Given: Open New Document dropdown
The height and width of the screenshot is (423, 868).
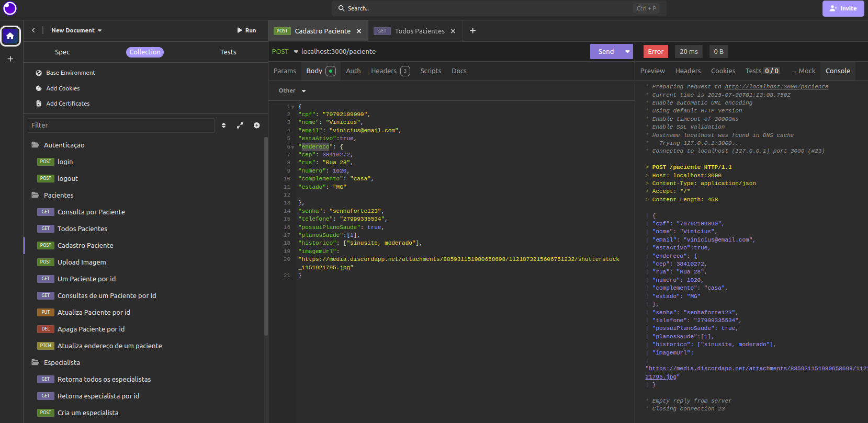Looking at the screenshot, I should [77, 30].
